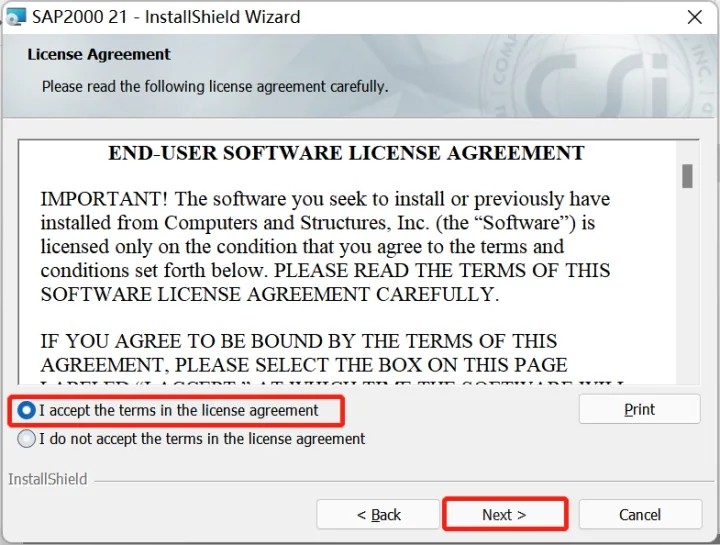Print the license agreement

640,409
